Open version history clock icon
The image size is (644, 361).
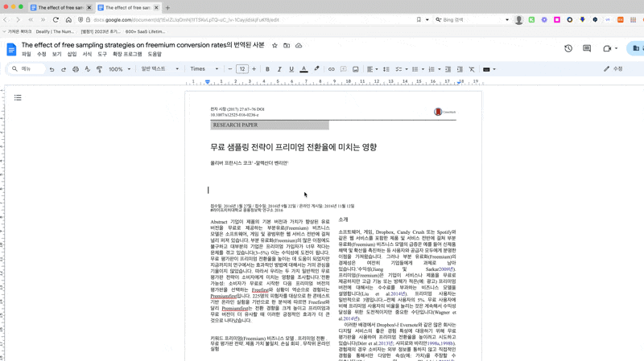568,48
